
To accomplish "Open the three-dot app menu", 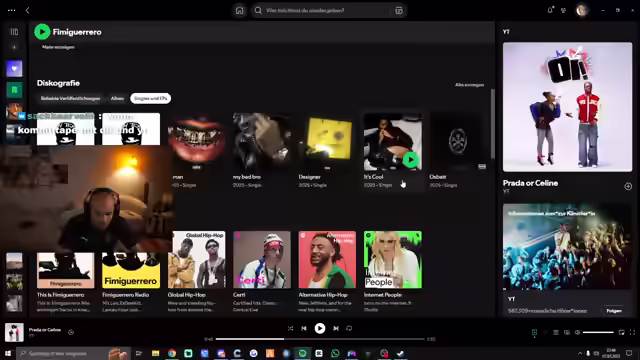I will pyautogui.click(x=11, y=10).
